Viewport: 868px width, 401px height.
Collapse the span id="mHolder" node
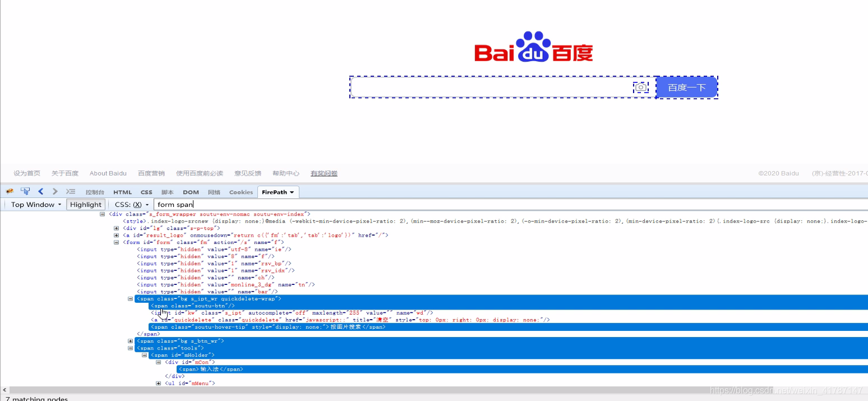(144, 355)
